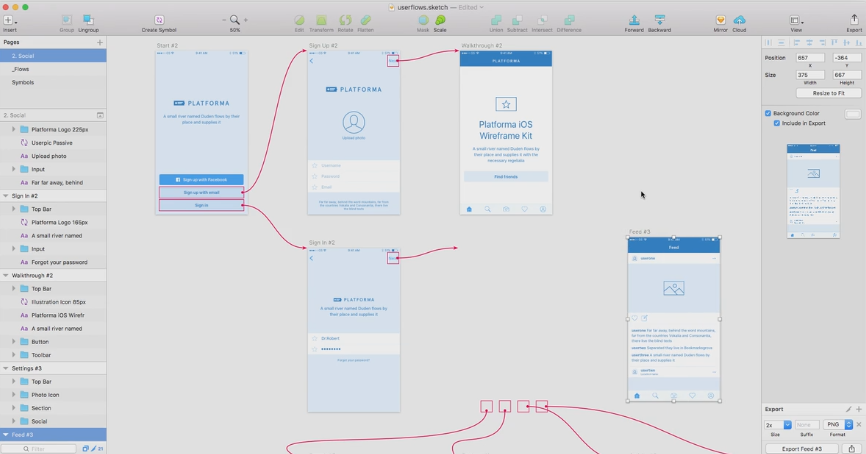This screenshot has width=866, height=454.
Task: Toggle the Include in Export checkbox
Action: 777,123
